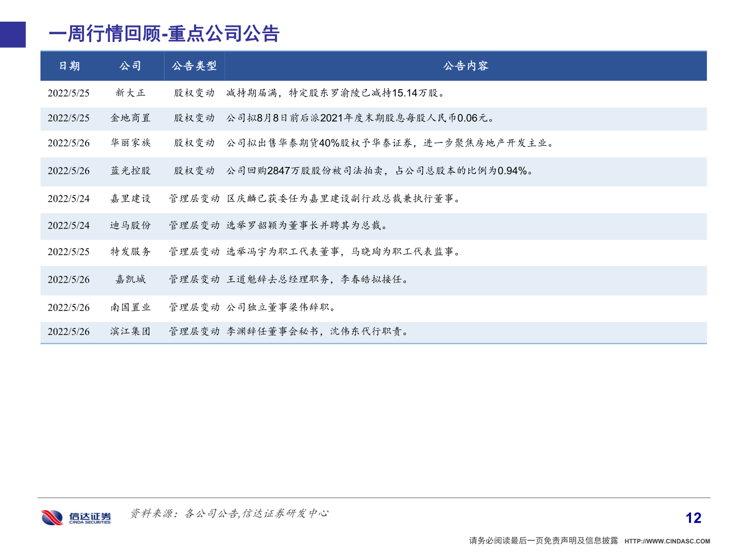Viewport: 747px width, 560px height.
Task: Select the date in the 蓝光控股 row
Action: (68, 171)
